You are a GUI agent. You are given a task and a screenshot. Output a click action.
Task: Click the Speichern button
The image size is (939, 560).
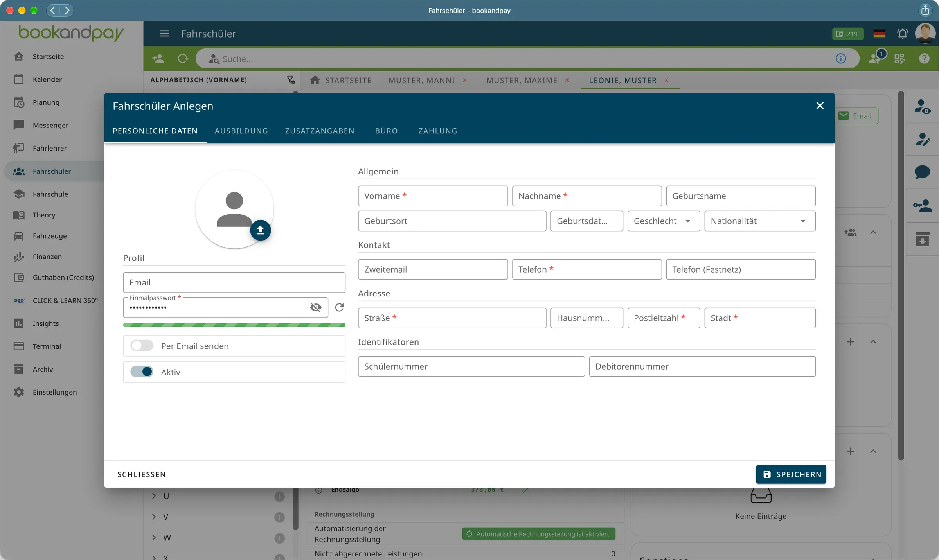[791, 474]
